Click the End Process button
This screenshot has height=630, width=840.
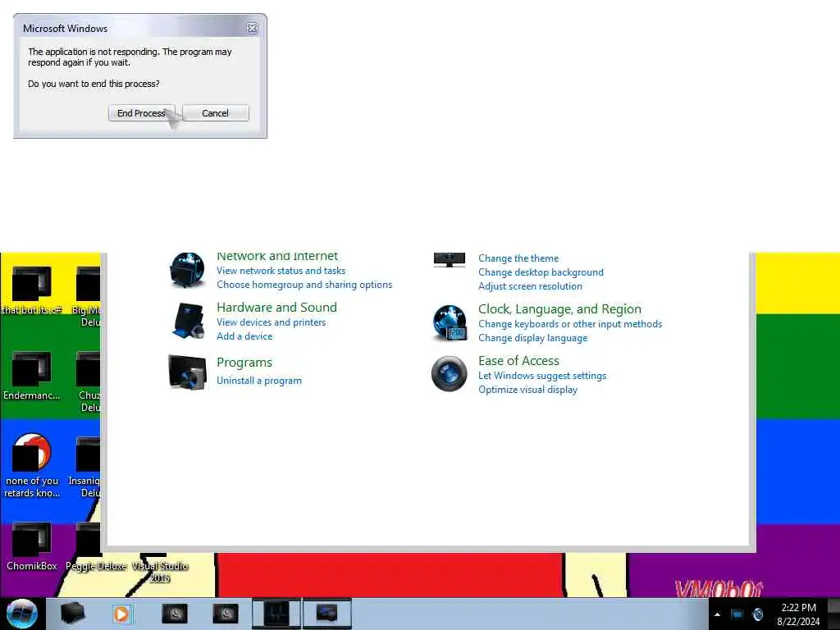click(x=141, y=113)
